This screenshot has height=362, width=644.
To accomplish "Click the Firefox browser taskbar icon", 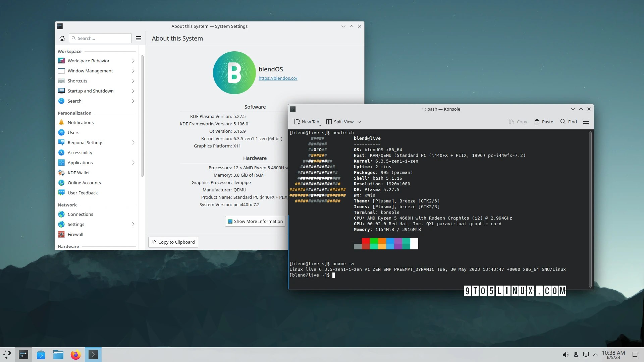I will tap(75, 354).
